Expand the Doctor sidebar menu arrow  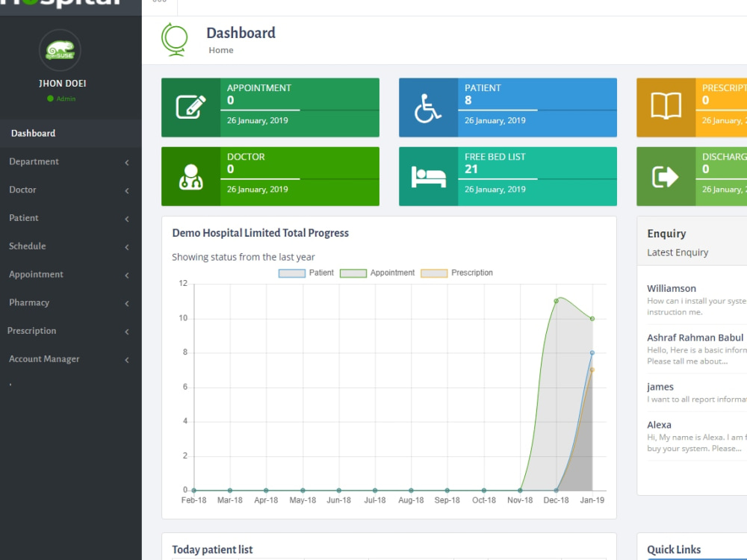click(127, 190)
